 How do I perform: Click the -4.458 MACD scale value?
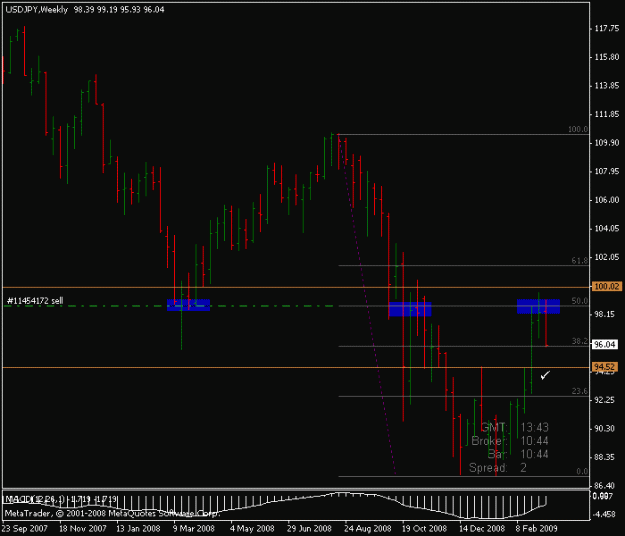click(x=606, y=514)
